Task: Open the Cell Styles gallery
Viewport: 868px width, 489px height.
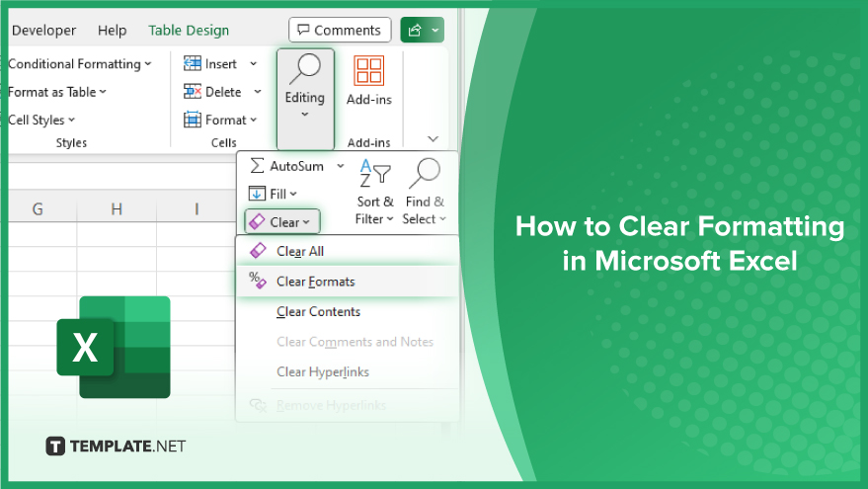Action: click(41, 120)
